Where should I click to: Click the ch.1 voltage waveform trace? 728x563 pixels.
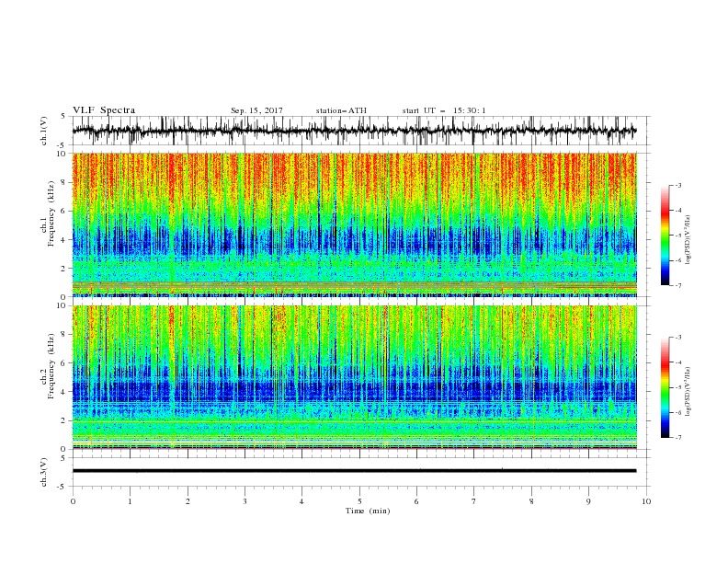(x=354, y=131)
